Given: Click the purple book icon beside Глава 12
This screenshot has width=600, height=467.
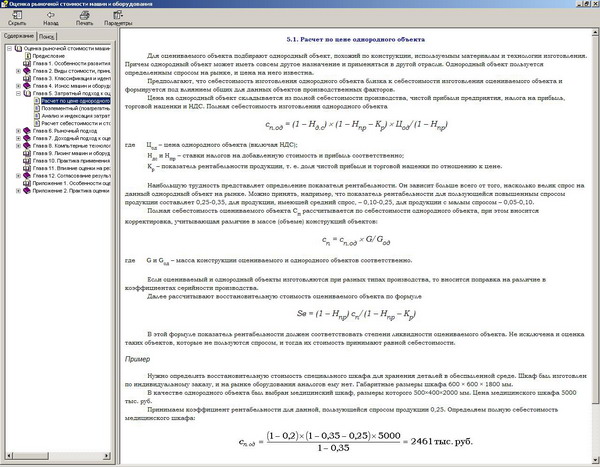Looking at the screenshot, I should click(x=27, y=176).
